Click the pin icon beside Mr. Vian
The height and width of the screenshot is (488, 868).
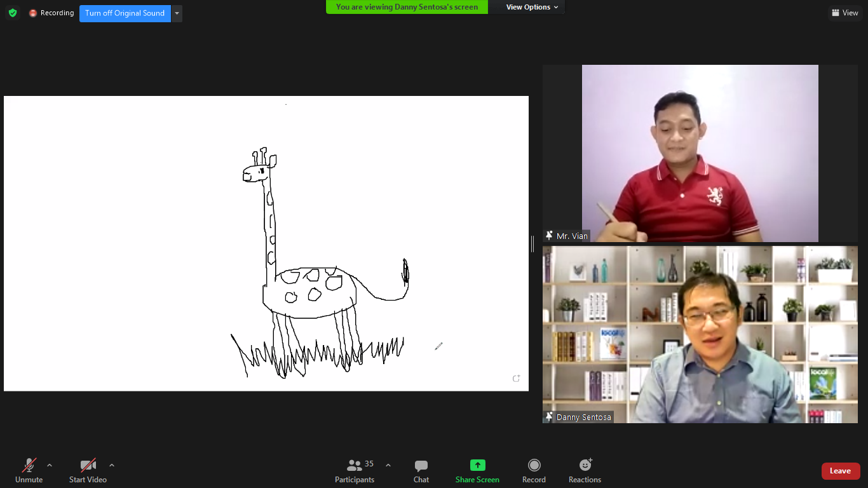point(549,236)
